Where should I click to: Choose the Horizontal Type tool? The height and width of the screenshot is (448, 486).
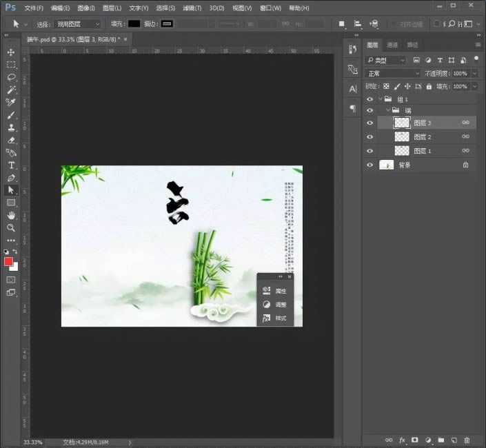pyautogui.click(x=11, y=165)
